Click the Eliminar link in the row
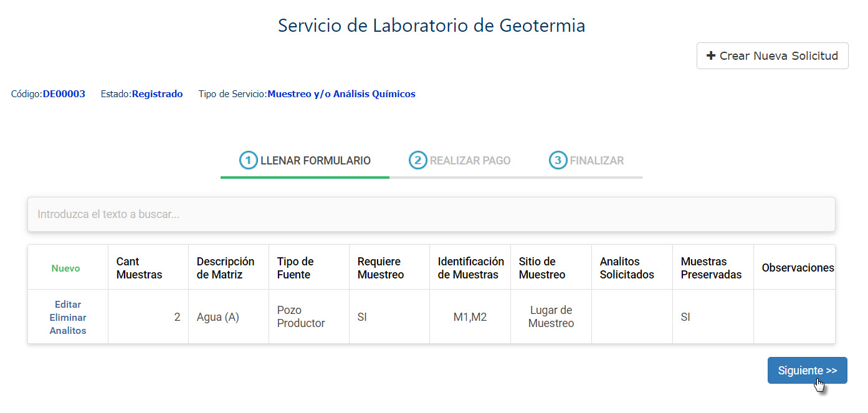The height and width of the screenshot is (413, 868). [x=68, y=318]
